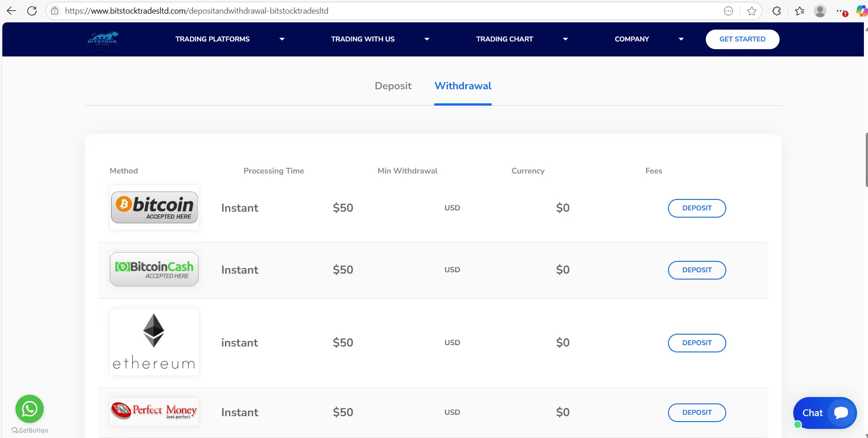Image resolution: width=868 pixels, height=438 pixels.
Task: Click the Fees column header
Action: [x=653, y=171]
